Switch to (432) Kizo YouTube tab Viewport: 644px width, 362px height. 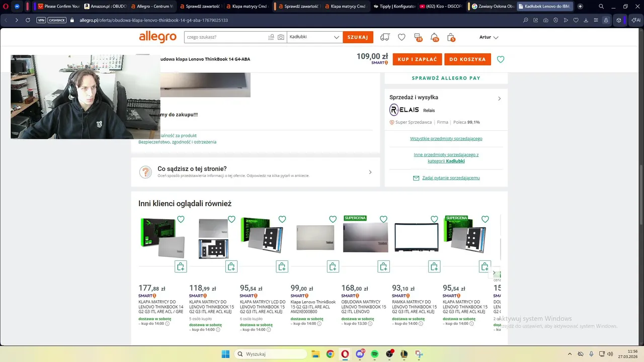440,7
